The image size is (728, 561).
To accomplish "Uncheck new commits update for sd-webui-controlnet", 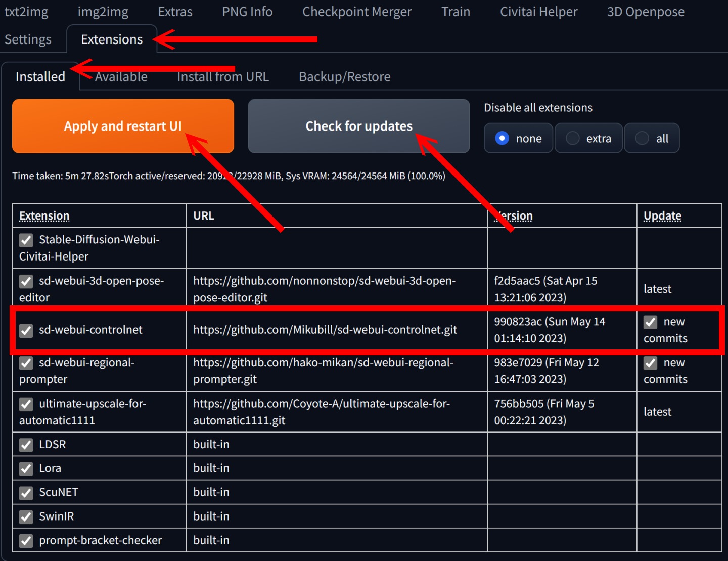I will [x=651, y=322].
